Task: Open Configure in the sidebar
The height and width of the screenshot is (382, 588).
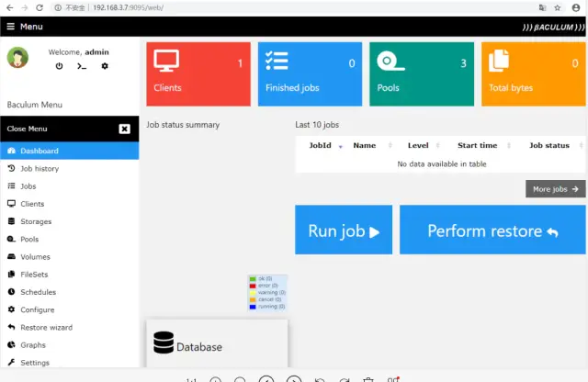Action: (70, 309)
